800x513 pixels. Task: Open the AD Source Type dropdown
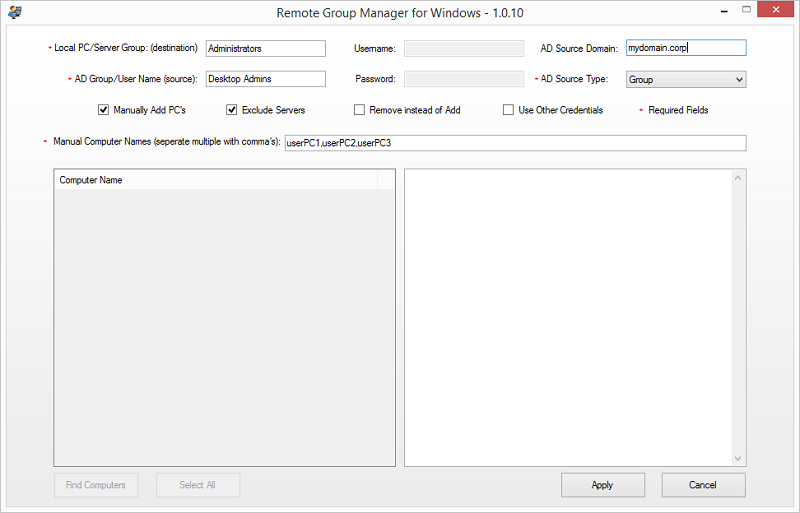(686, 80)
